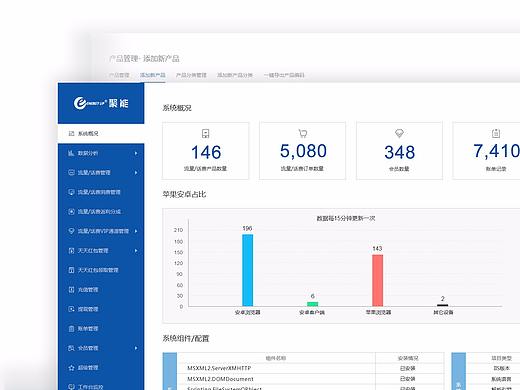Click the number 7,410 in stats card
Screen dimensions: 520x390
[x=496, y=151]
